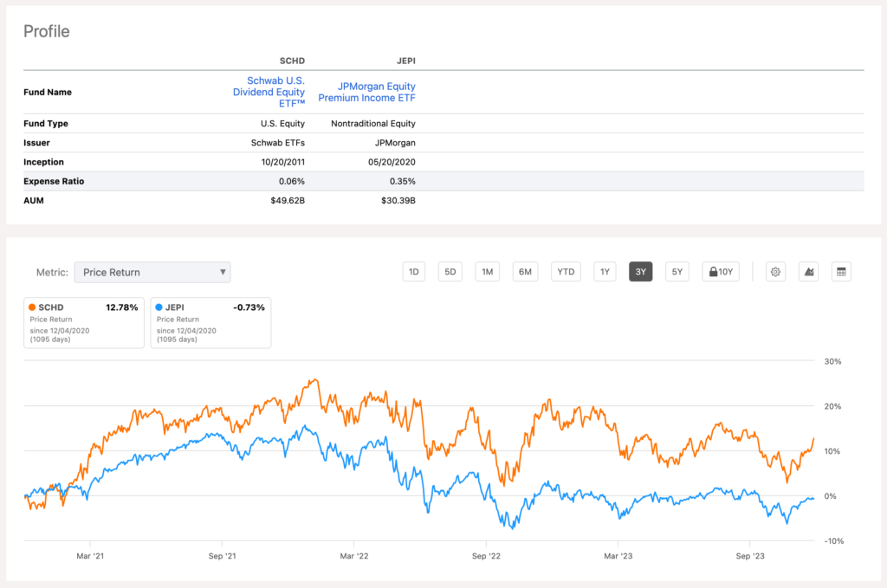Select the 5Y time range

(677, 272)
